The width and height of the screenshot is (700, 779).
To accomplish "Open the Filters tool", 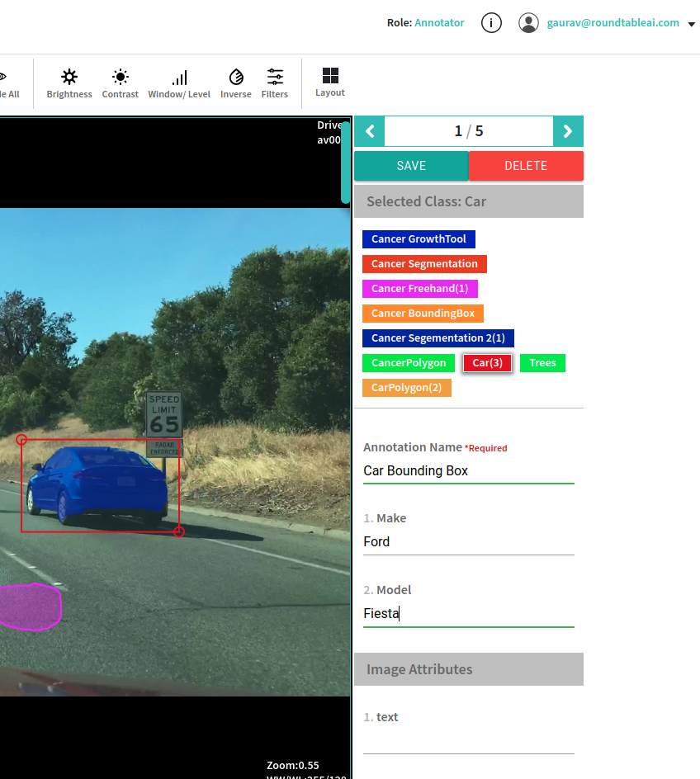I will (x=275, y=83).
